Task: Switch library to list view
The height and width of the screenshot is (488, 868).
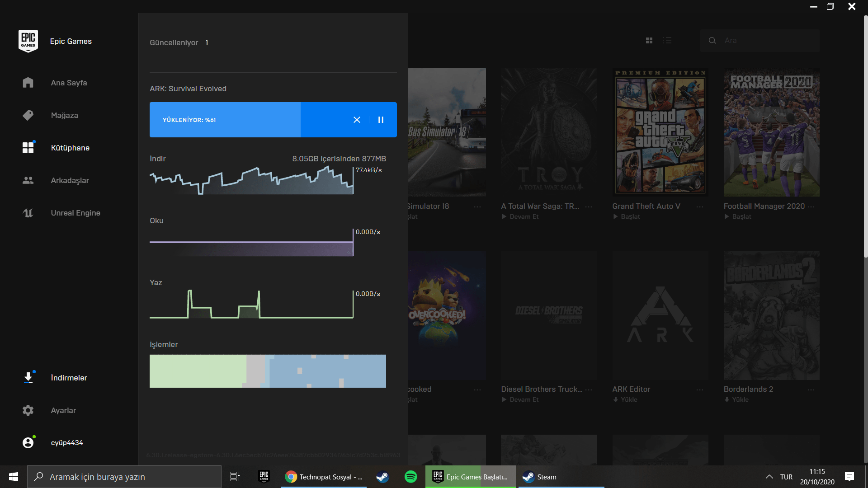Action: (x=667, y=41)
